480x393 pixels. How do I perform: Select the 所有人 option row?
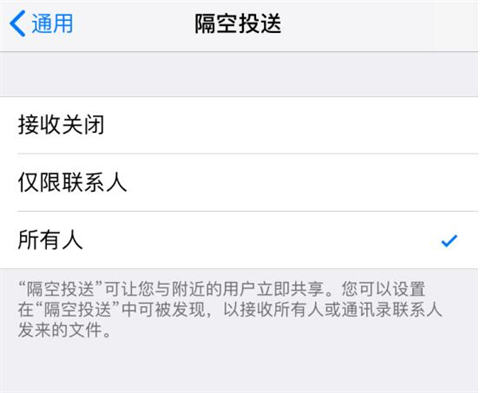tap(239, 240)
